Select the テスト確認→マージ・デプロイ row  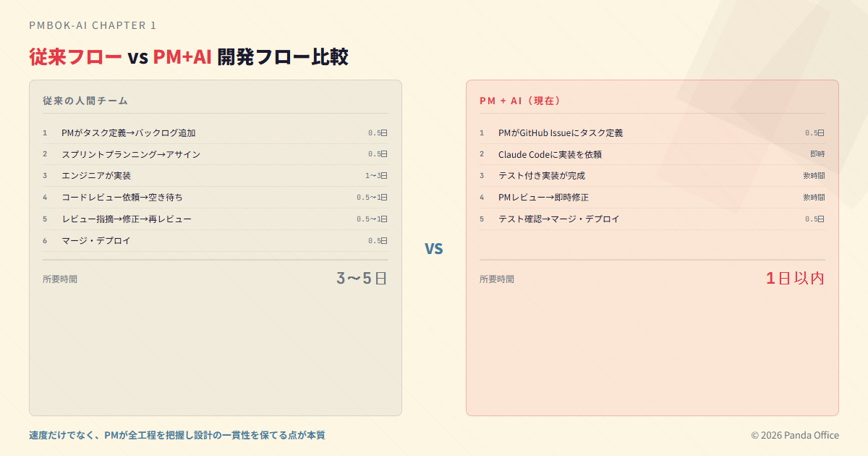pos(559,219)
